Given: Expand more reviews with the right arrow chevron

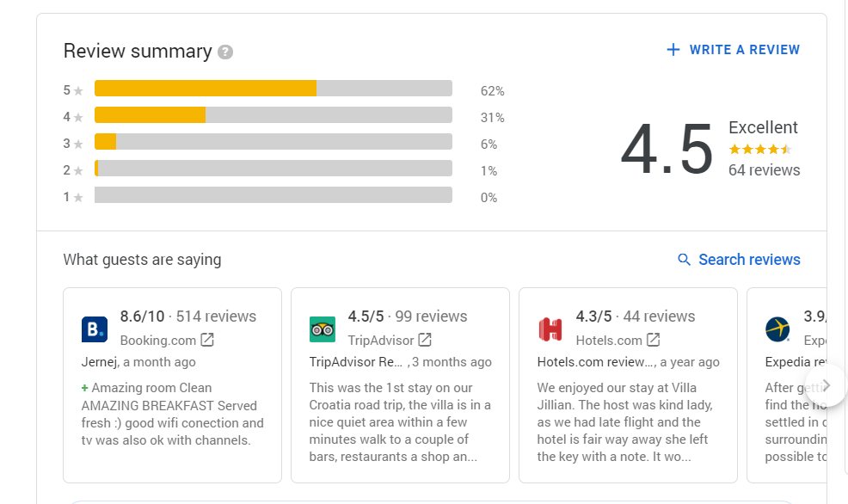Looking at the screenshot, I should 827,385.
